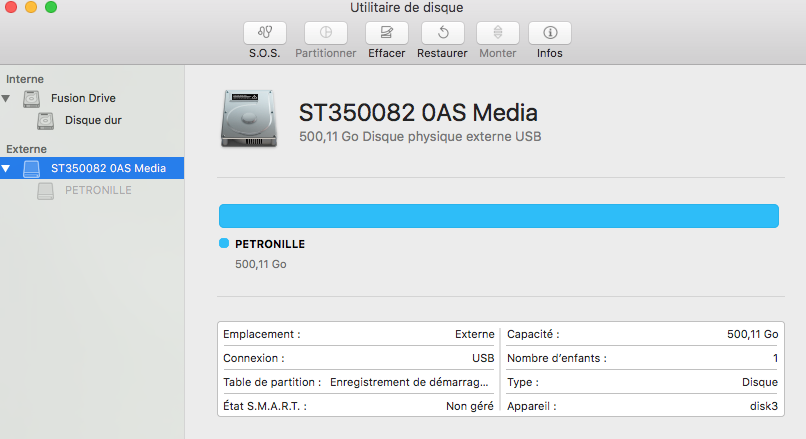Click the État S.M.A.R.T. info row
The width and height of the screenshot is (806, 439).
[x=358, y=406]
